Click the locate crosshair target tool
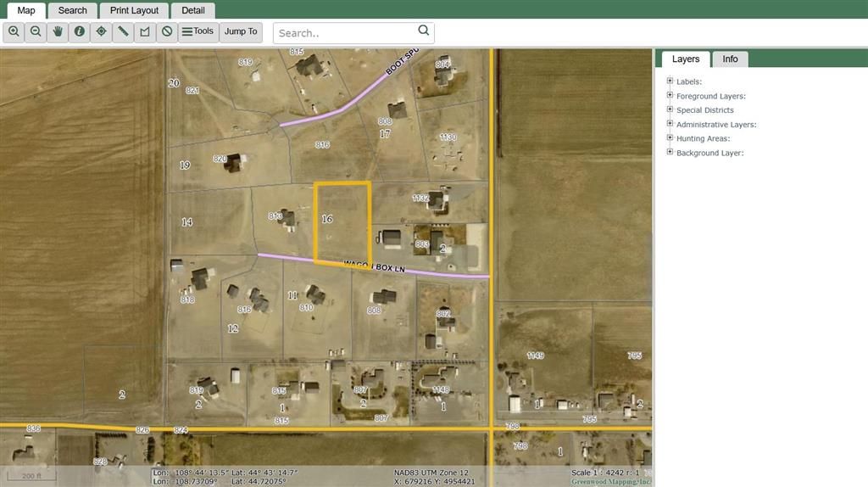 coord(102,32)
